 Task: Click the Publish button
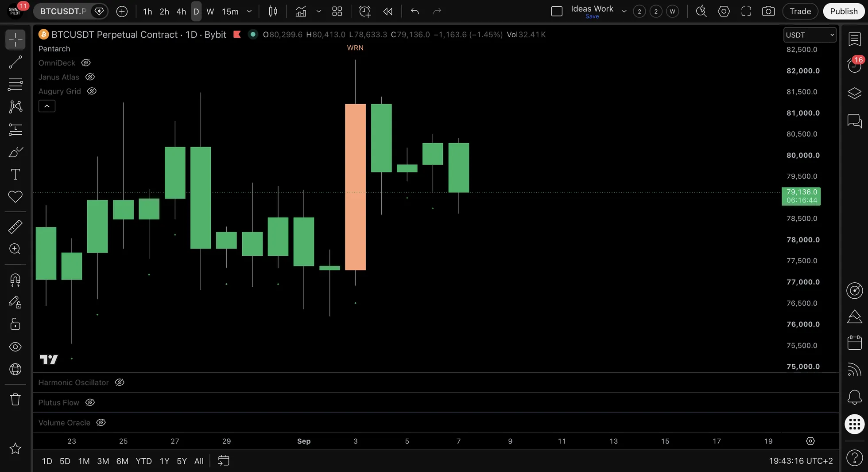pyautogui.click(x=844, y=12)
